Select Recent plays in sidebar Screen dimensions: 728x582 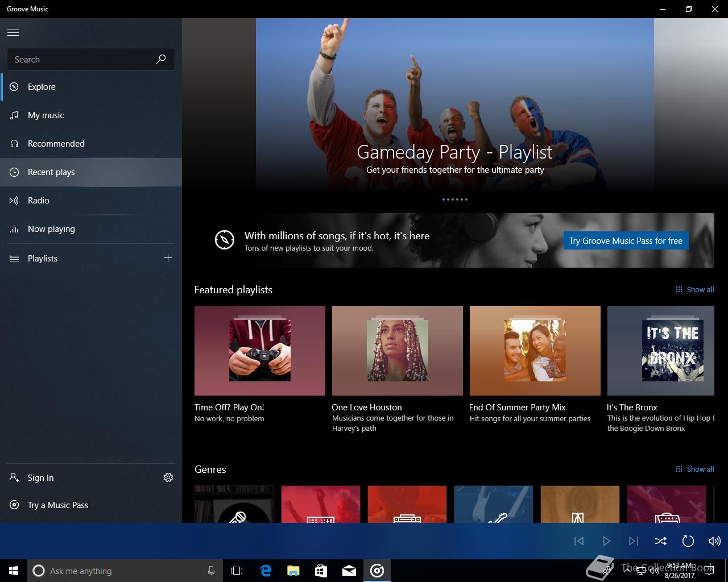[91, 172]
